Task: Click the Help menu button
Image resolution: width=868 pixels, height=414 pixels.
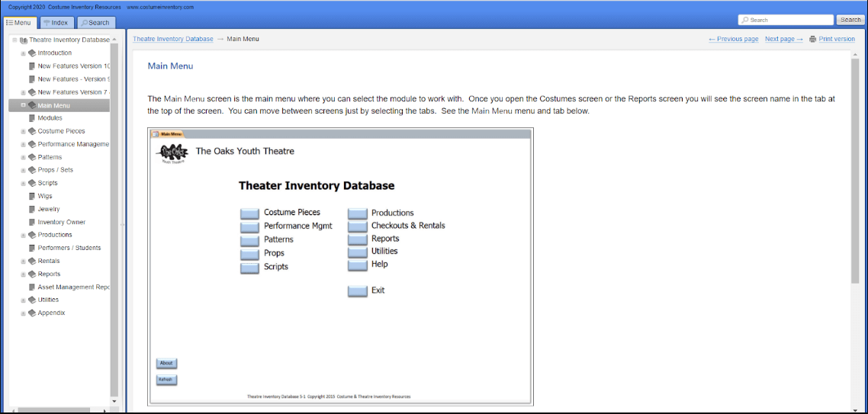Action: 358,265
